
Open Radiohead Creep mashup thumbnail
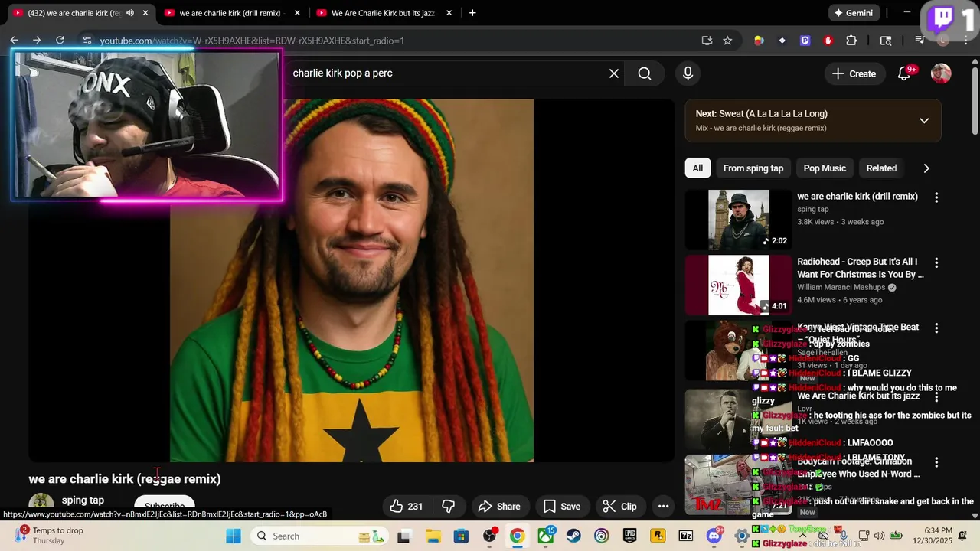[738, 285]
